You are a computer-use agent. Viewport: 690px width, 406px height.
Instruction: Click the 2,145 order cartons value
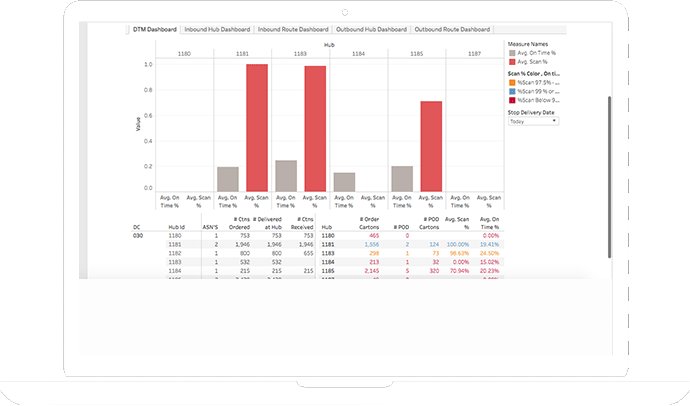point(370,270)
